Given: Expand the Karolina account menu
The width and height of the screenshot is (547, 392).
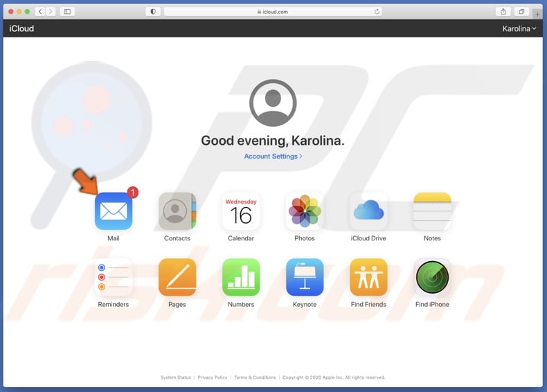Looking at the screenshot, I should (519, 28).
